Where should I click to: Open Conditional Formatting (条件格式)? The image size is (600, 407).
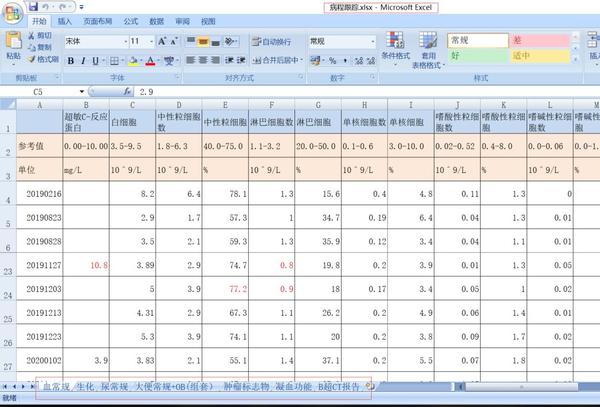point(395,48)
